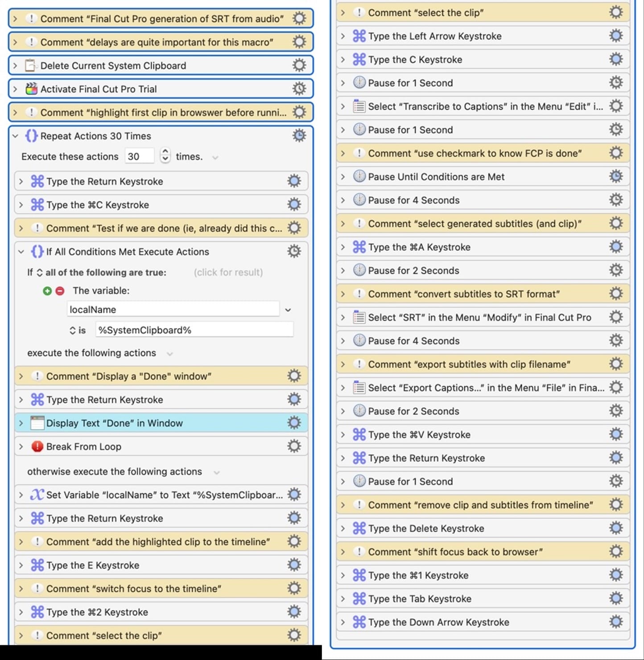Open the times unit dropdown in Repeat
The height and width of the screenshot is (660, 644).
(215, 157)
